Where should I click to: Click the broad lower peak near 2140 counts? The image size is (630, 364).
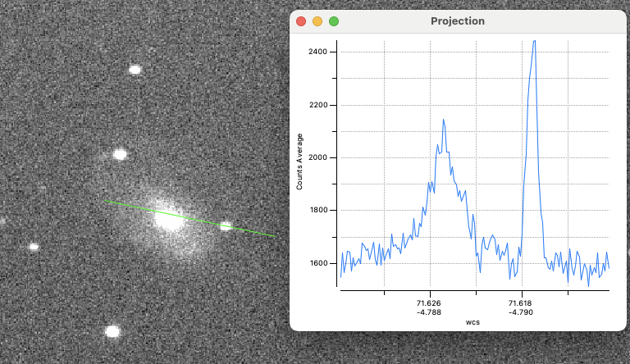[x=443, y=121]
